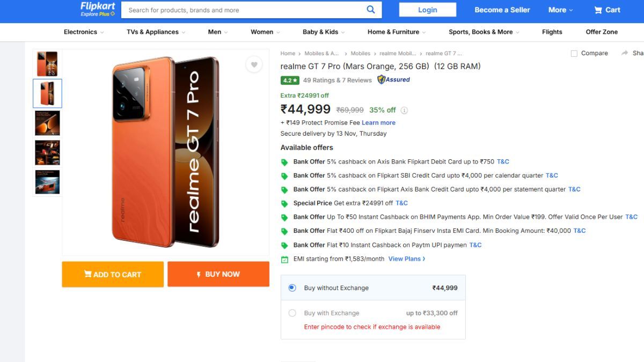Screen dimensions: 644x362
Task: Go to Home breadcrumb
Action: [288, 54]
